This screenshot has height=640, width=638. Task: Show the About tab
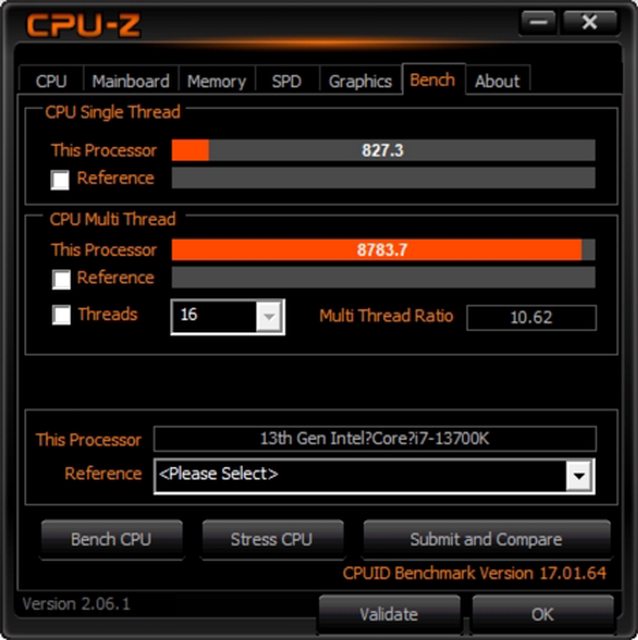[x=498, y=81]
